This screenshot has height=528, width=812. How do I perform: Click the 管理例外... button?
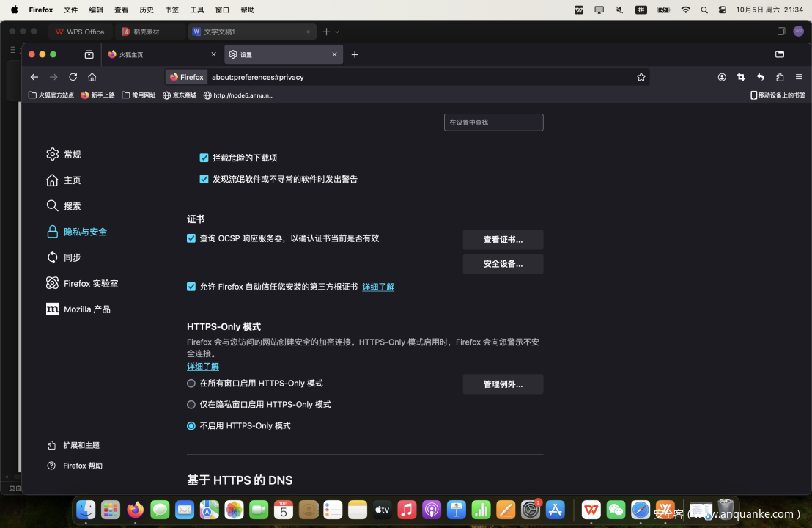(503, 384)
